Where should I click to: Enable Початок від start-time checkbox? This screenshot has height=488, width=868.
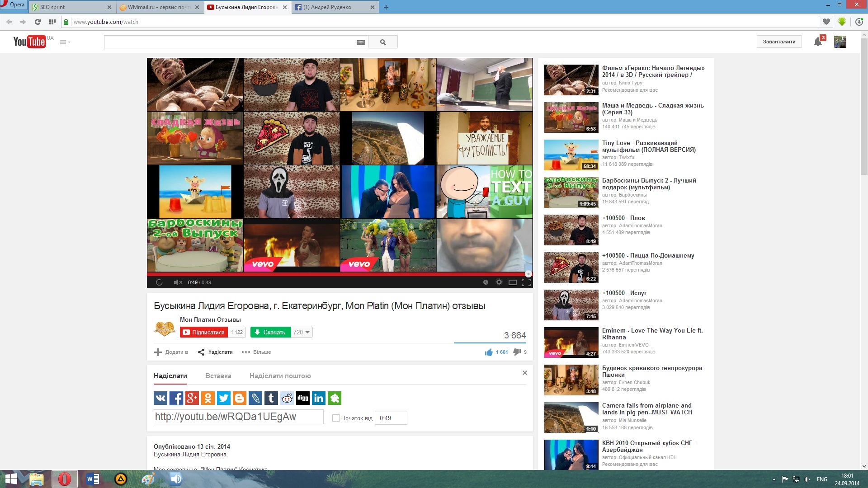(336, 418)
